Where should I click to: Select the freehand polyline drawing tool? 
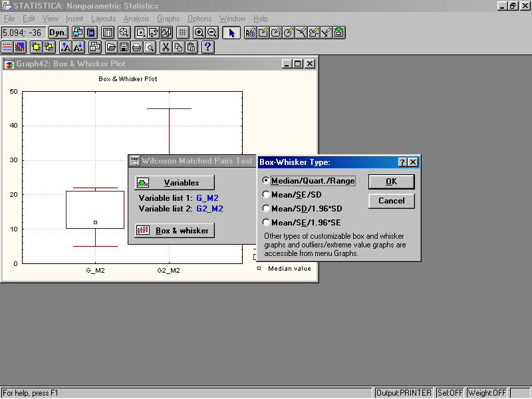pos(313,33)
